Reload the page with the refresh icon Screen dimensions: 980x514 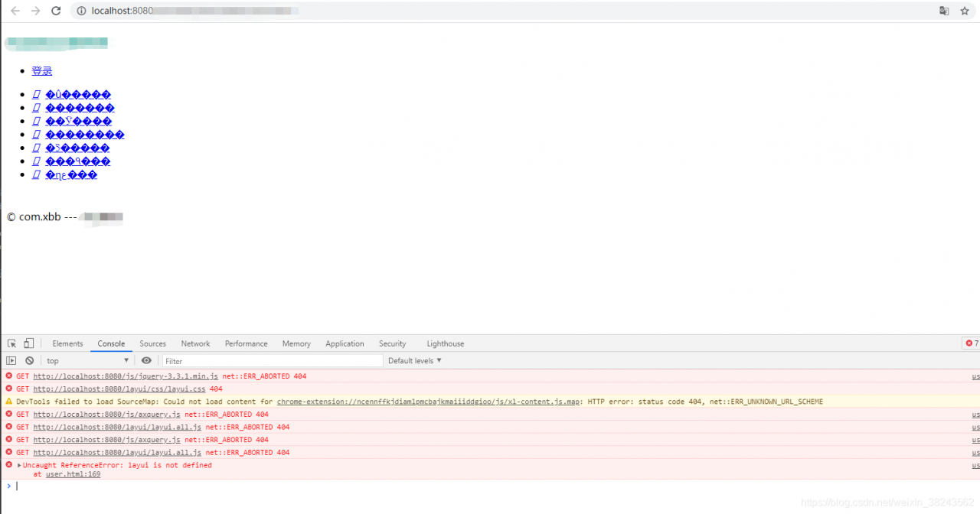56,11
